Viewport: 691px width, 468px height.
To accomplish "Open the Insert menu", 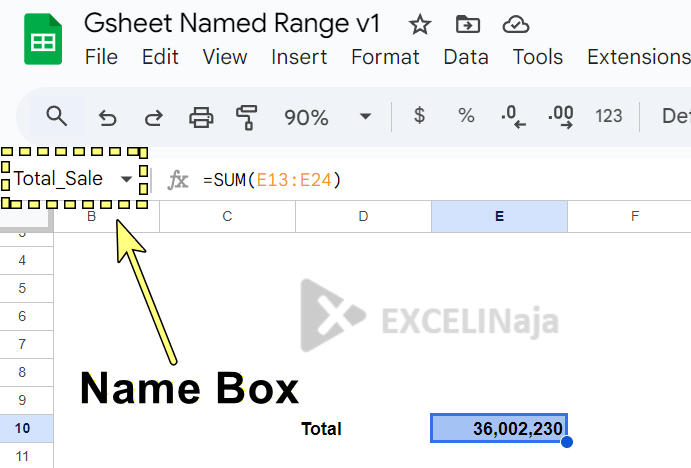I will pos(299,57).
